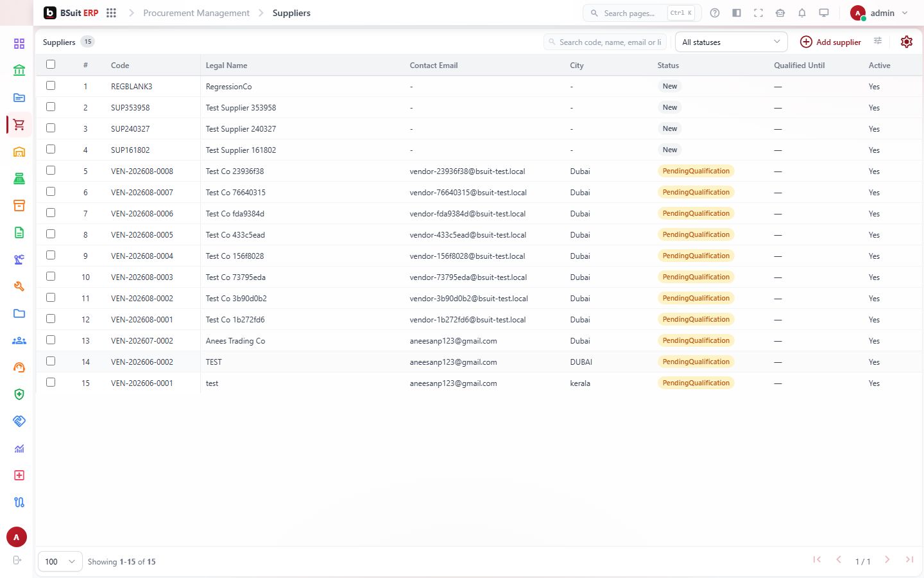
Task: Open the cash register icon in the sidebar
Action: [x=19, y=179]
